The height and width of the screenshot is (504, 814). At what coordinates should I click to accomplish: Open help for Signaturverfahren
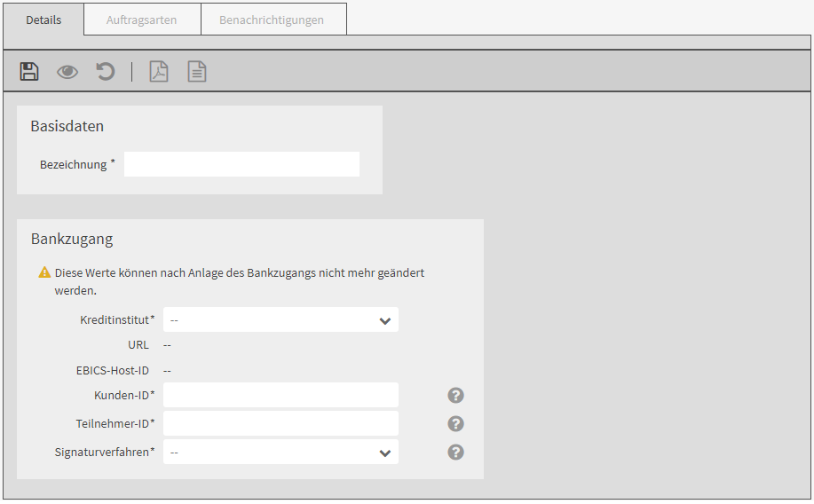(x=455, y=453)
